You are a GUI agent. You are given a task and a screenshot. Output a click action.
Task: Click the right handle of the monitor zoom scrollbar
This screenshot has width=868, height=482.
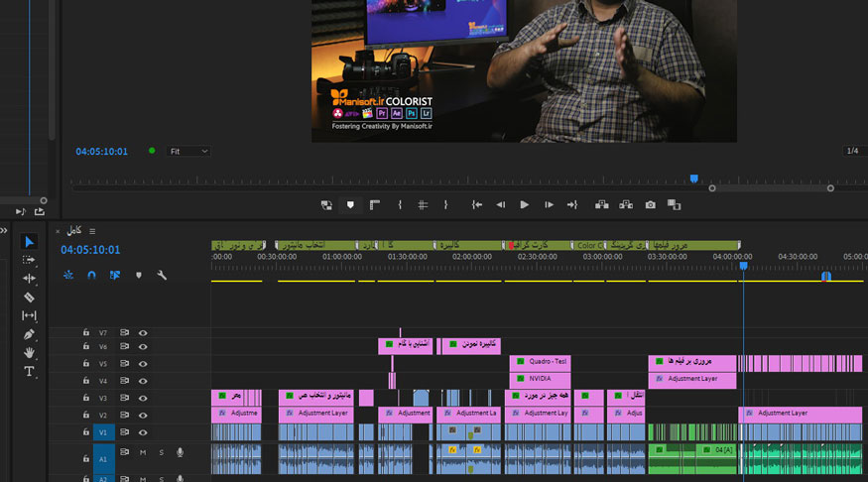(x=830, y=188)
